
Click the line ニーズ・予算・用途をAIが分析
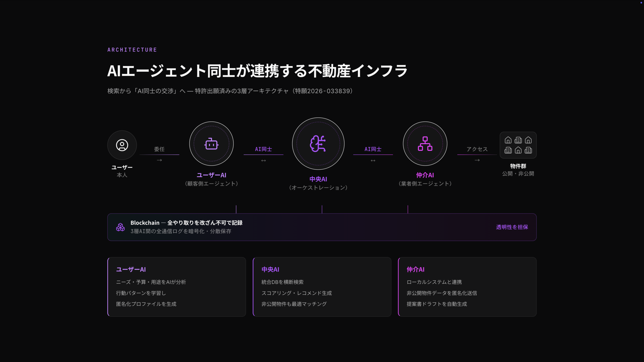[151, 282]
